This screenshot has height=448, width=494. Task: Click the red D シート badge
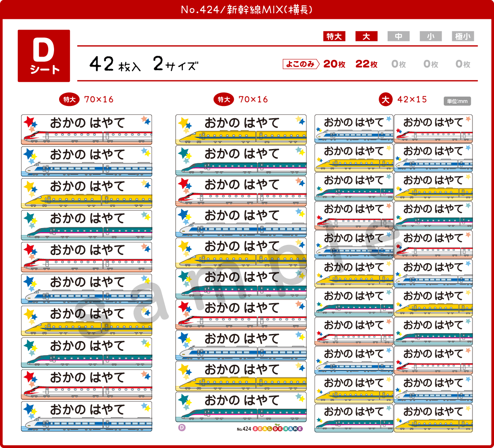[44, 56]
